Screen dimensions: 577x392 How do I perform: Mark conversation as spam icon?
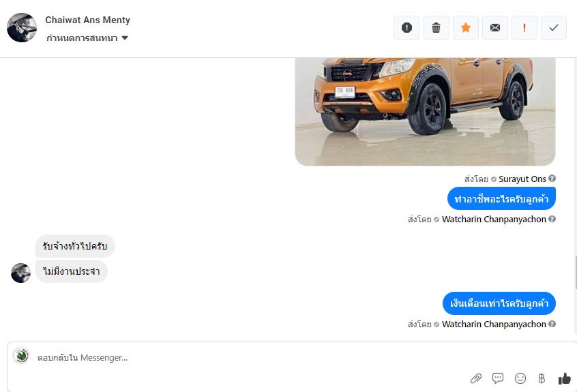[406, 27]
